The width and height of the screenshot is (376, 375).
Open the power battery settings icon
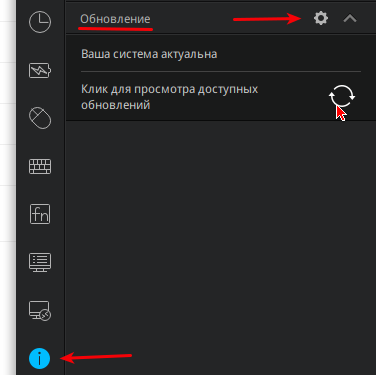[40, 70]
